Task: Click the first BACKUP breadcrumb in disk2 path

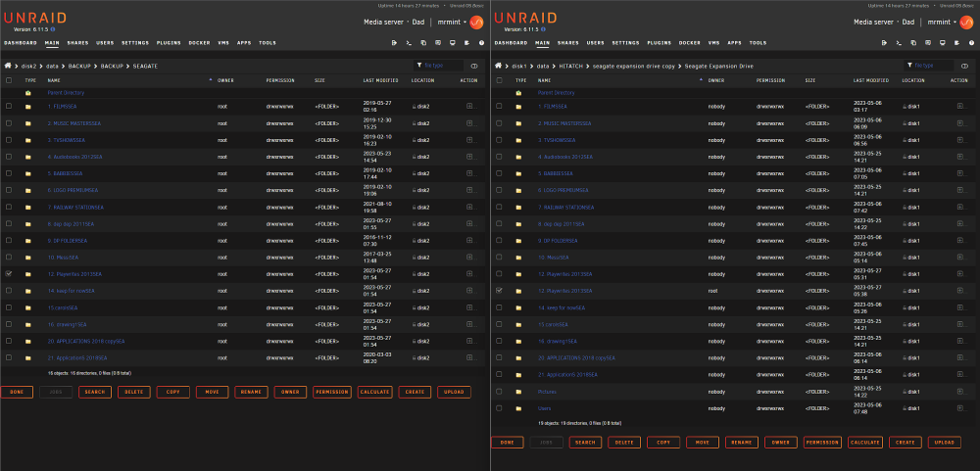Action: click(x=80, y=66)
